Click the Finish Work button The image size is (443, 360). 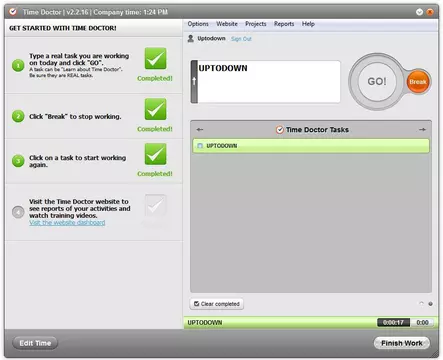402,343
